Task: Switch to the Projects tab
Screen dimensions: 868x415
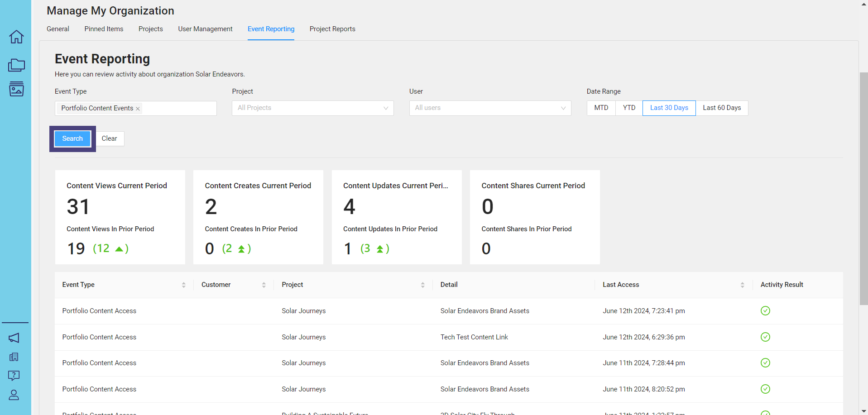Action: click(151, 29)
